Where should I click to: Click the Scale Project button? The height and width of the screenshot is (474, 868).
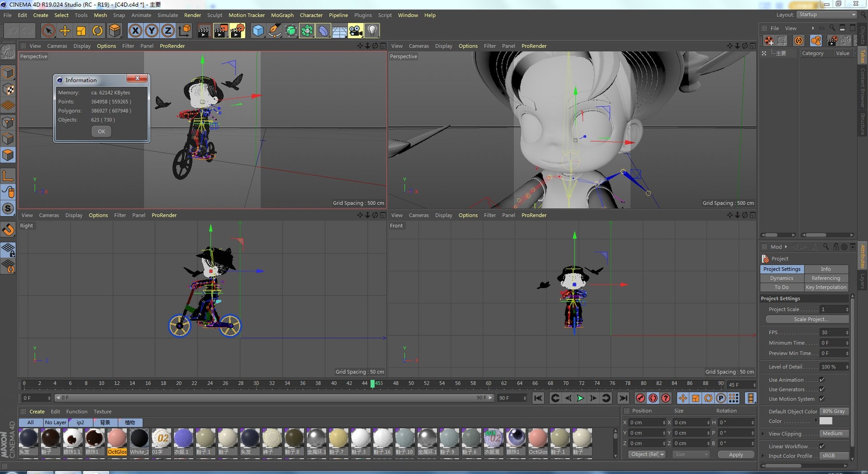[x=807, y=319]
